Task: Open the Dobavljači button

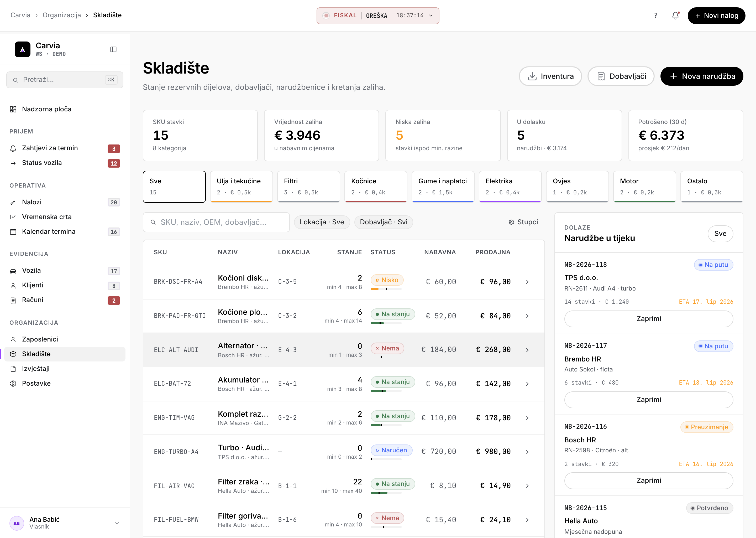Action: (621, 76)
